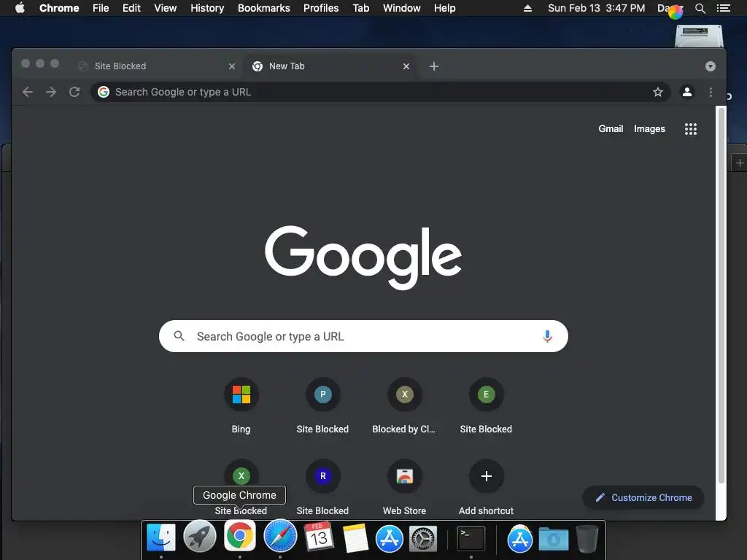Go back using the back arrow

(x=28, y=92)
